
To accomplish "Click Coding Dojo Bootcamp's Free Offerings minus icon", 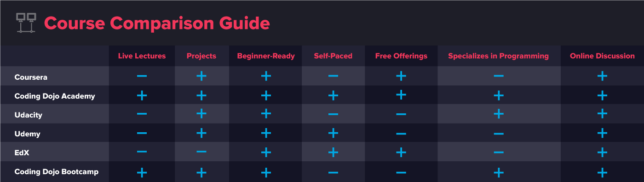I will (401, 173).
